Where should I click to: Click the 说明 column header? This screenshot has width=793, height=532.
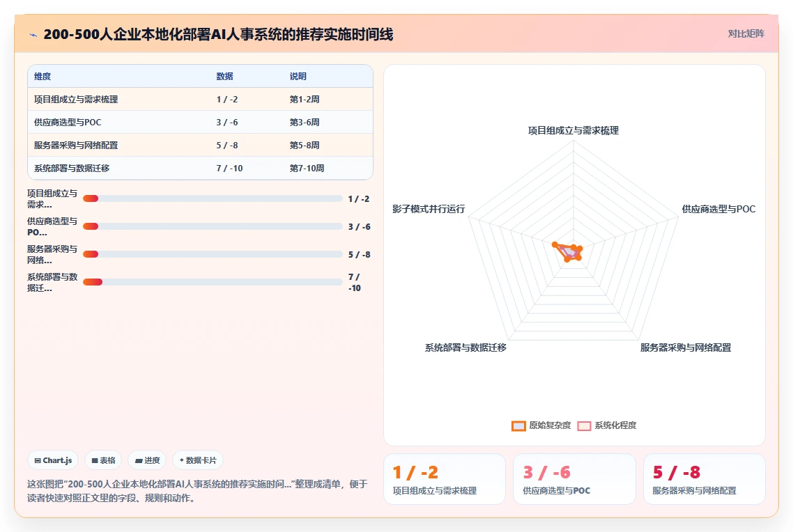tap(298, 77)
